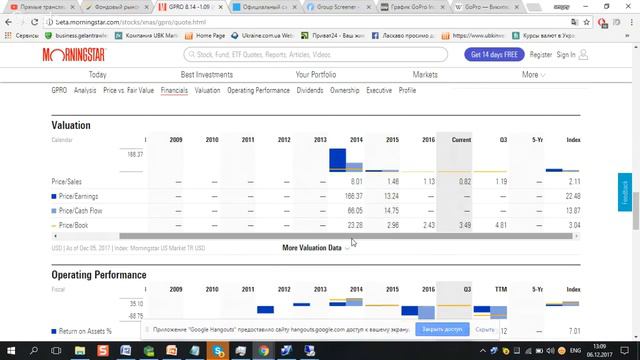
Task: Select the Dividends section tab
Action: pyautogui.click(x=310, y=91)
